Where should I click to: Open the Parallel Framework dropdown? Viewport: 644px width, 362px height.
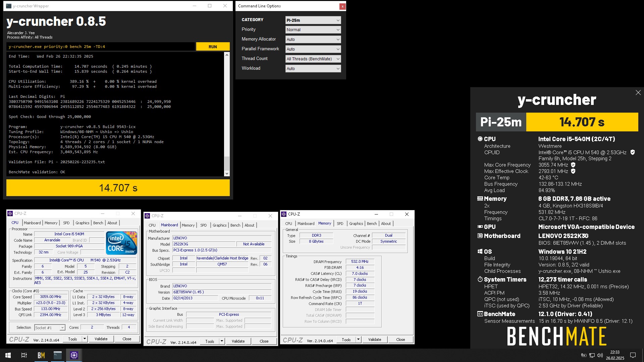click(313, 49)
